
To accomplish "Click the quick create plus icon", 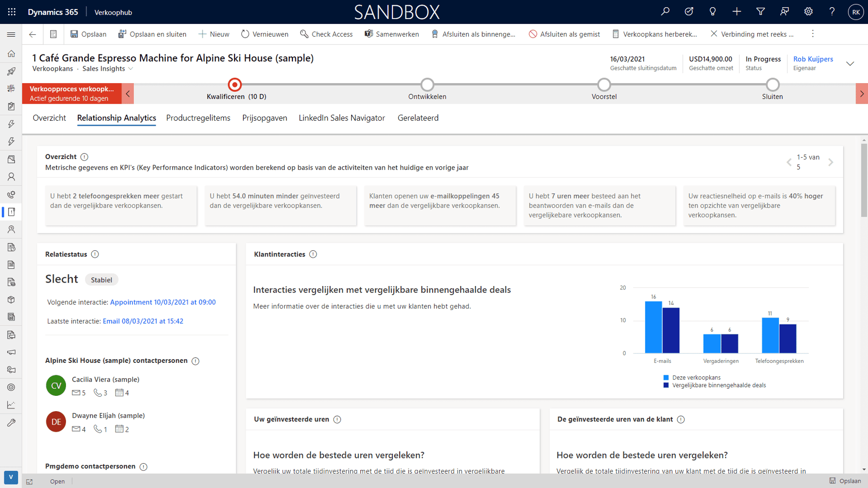I will click(737, 12).
